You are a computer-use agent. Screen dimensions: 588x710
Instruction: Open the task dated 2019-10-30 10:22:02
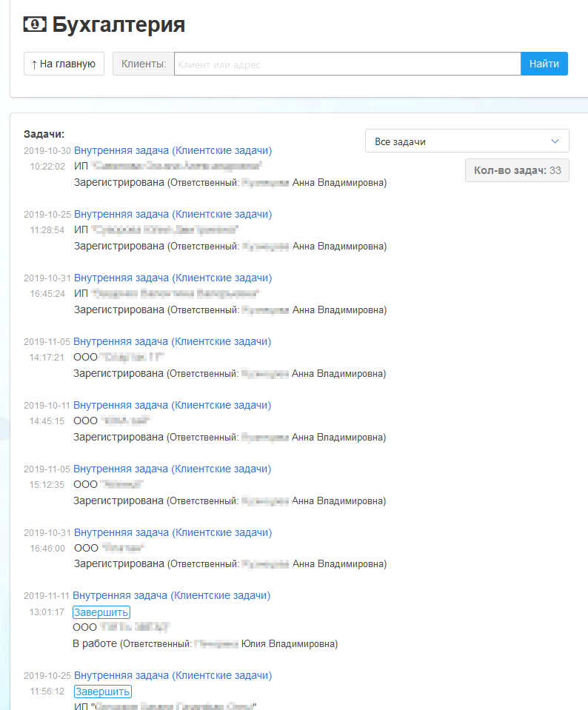point(173,150)
